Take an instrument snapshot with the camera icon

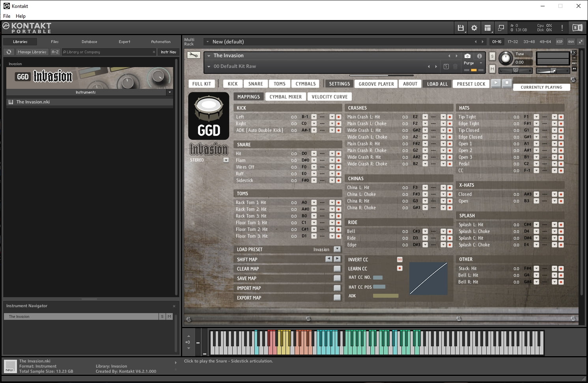click(467, 56)
